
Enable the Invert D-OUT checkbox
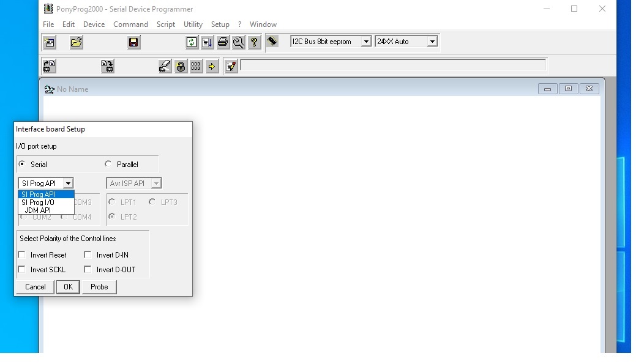pyautogui.click(x=88, y=269)
